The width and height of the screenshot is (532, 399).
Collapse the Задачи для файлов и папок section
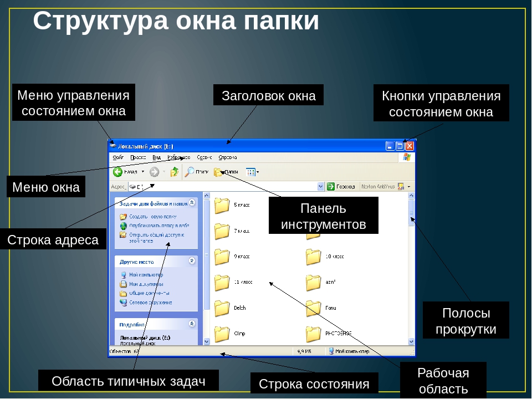[x=192, y=203]
